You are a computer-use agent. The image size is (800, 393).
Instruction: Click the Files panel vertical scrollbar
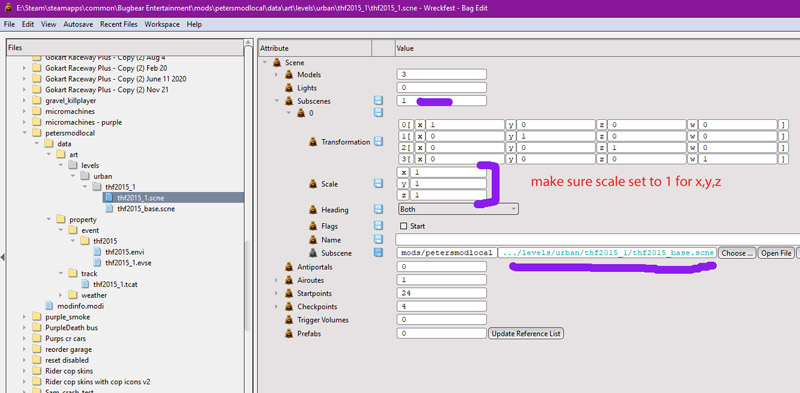tap(248, 214)
